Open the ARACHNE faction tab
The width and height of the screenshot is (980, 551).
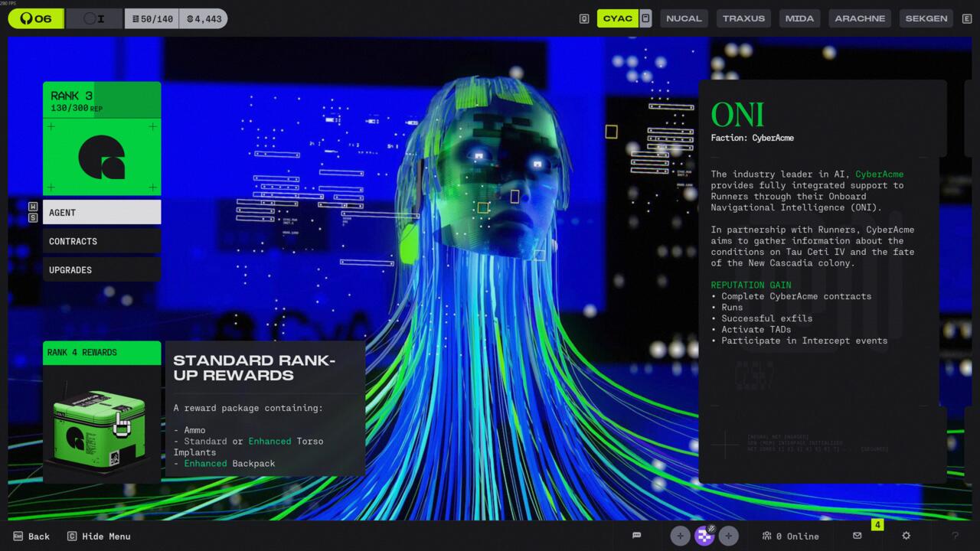[860, 18]
